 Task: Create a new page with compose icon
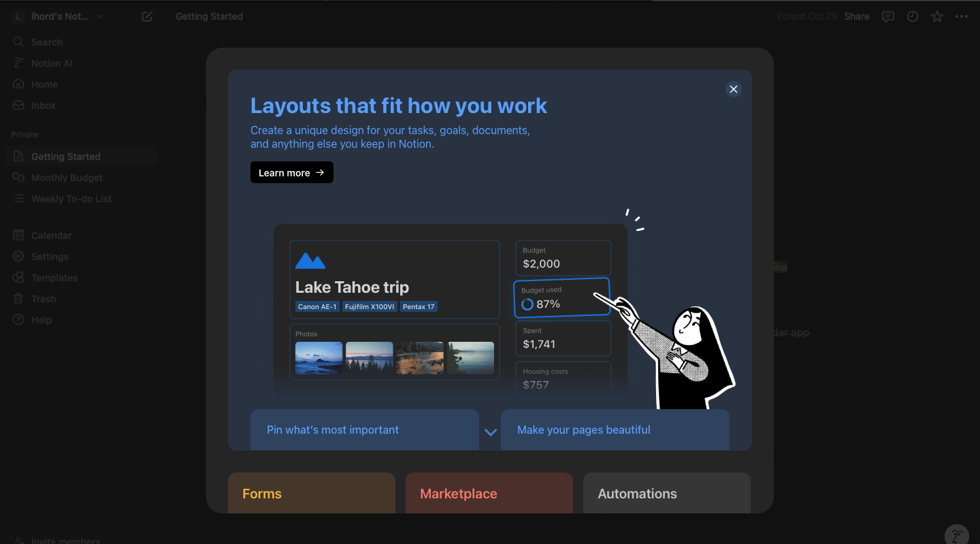tap(147, 16)
